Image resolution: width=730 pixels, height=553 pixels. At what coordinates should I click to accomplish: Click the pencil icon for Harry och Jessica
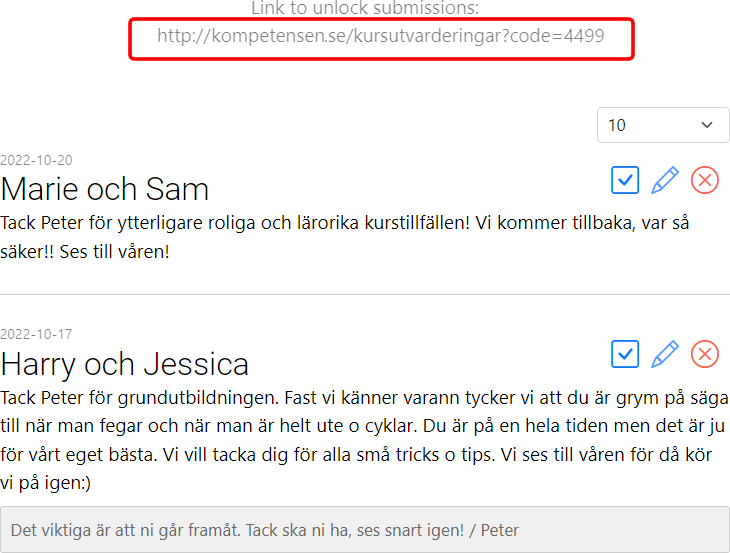coord(665,354)
